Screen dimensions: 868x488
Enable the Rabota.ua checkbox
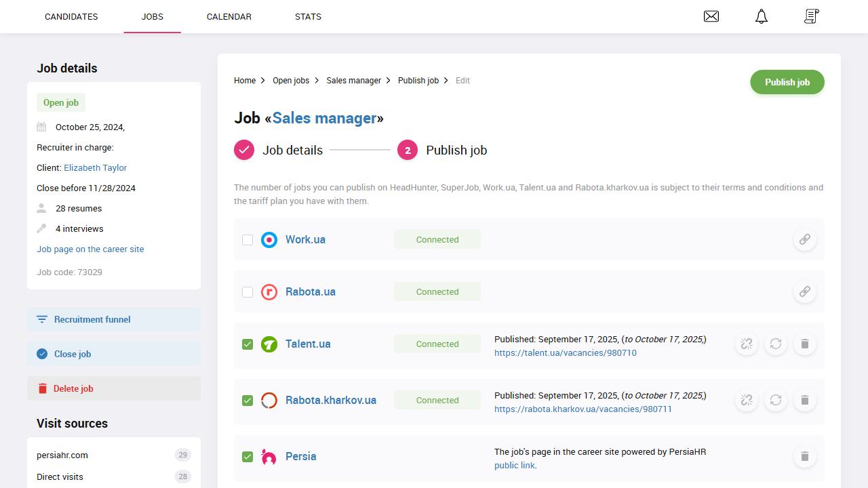click(x=248, y=291)
